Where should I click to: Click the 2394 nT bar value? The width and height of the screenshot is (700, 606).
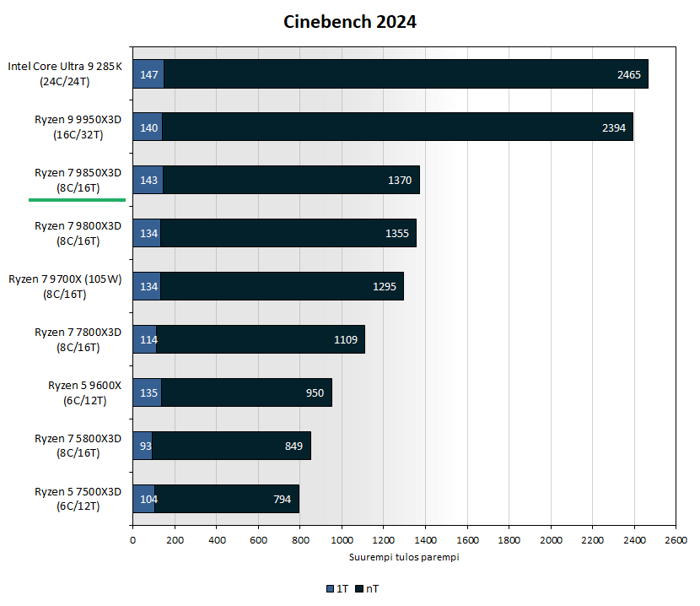point(613,127)
